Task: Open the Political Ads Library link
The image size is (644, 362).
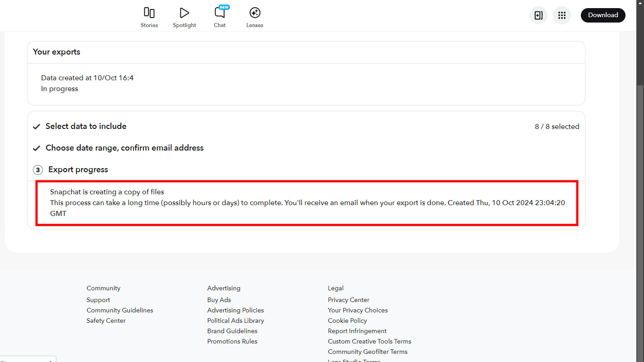Action: coord(235,321)
